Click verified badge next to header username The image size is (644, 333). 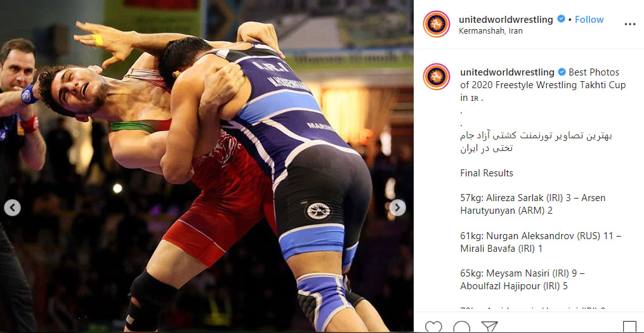[x=561, y=19]
